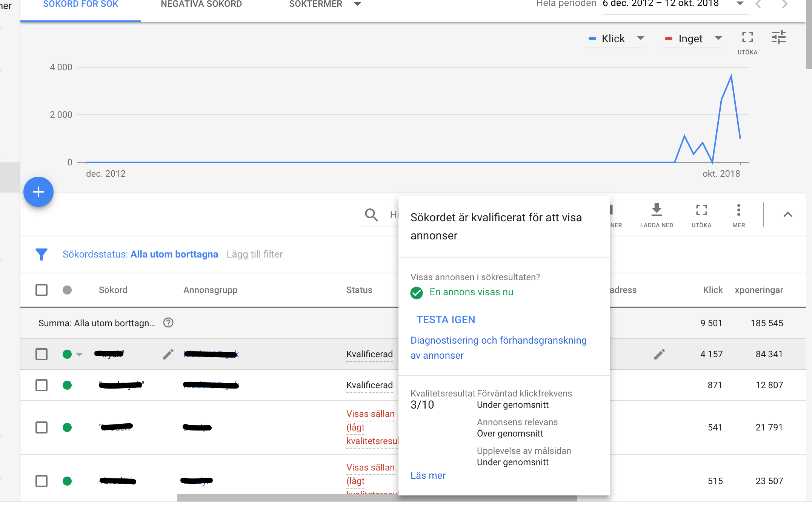Click the filter funnel icon
Screen dimensions: 812x506
42,254
